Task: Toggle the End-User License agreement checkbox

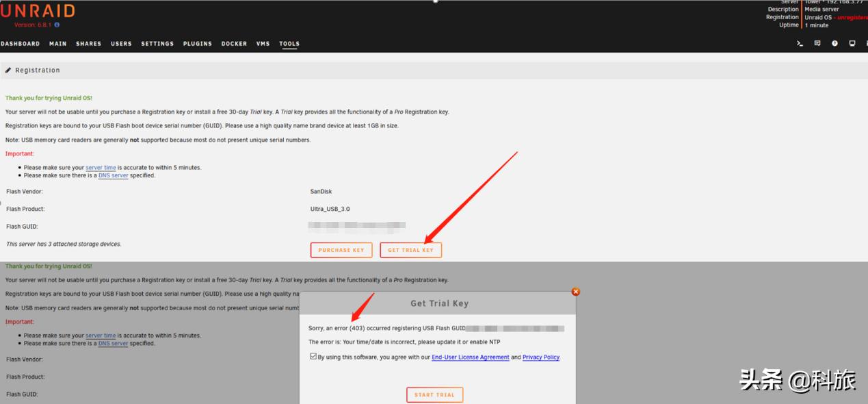Action: click(313, 357)
